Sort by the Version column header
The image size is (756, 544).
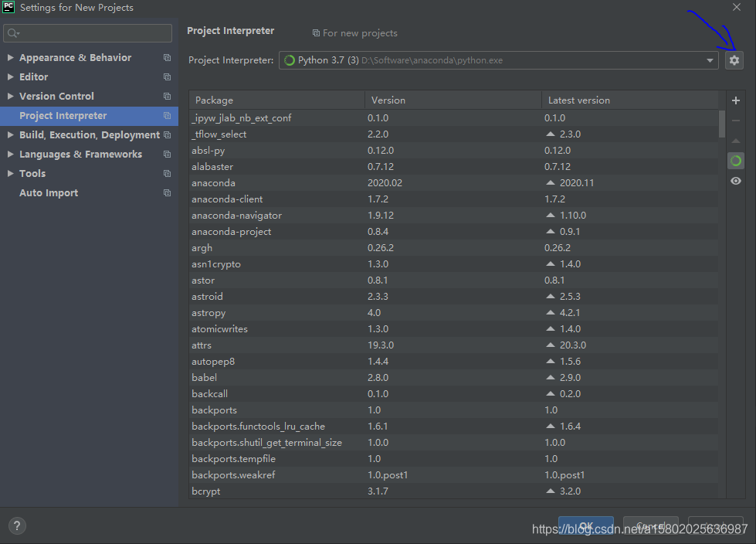click(453, 100)
